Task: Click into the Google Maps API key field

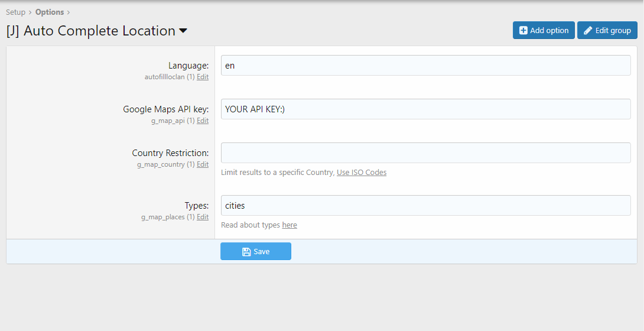Action: (425, 109)
